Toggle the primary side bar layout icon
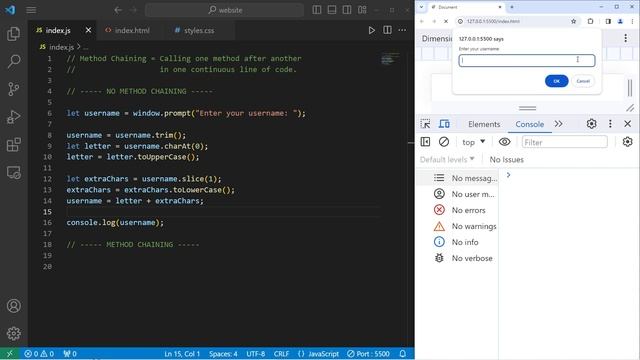Image resolution: width=640 pixels, height=360 pixels. click(317, 10)
